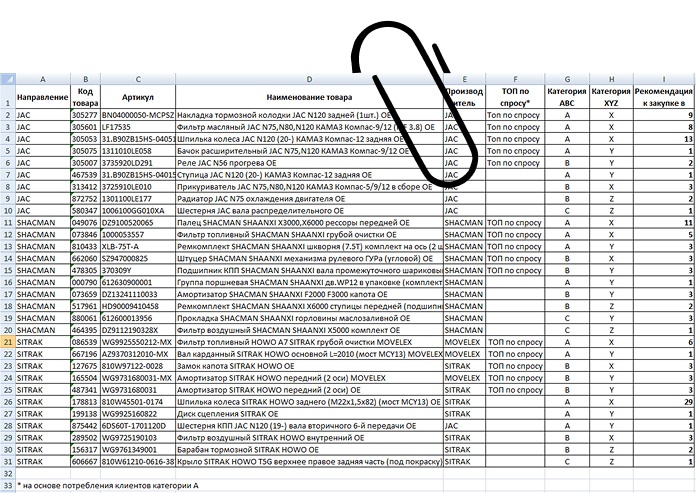Click header cell "Артикул"
Viewport: 696px width, 493px height.
pyautogui.click(x=138, y=97)
